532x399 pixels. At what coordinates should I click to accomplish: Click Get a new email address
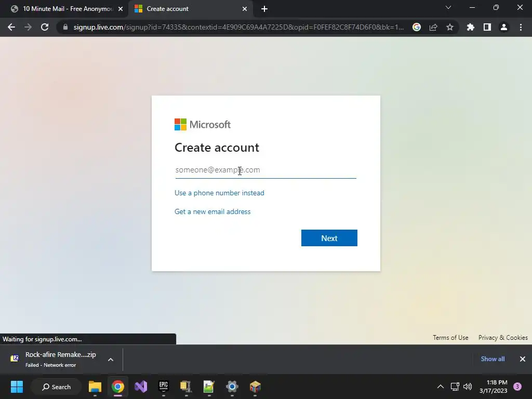click(212, 211)
